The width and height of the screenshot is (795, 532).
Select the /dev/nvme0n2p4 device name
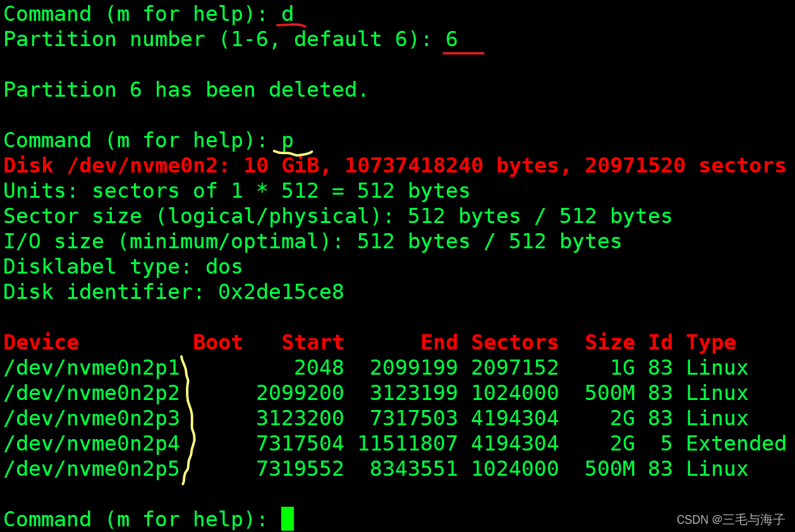[x=92, y=444]
